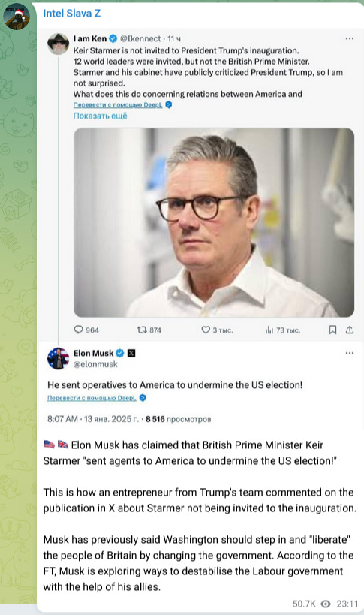364x615 pixels.
Task: Expand tweet text with Показать ещё
Action: 101,116
